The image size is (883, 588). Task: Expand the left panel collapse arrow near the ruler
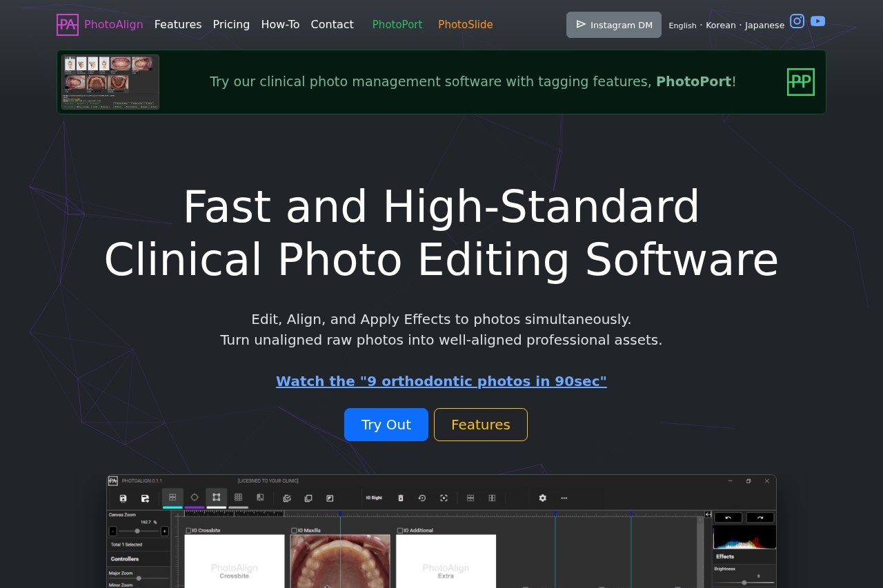(x=708, y=514)
